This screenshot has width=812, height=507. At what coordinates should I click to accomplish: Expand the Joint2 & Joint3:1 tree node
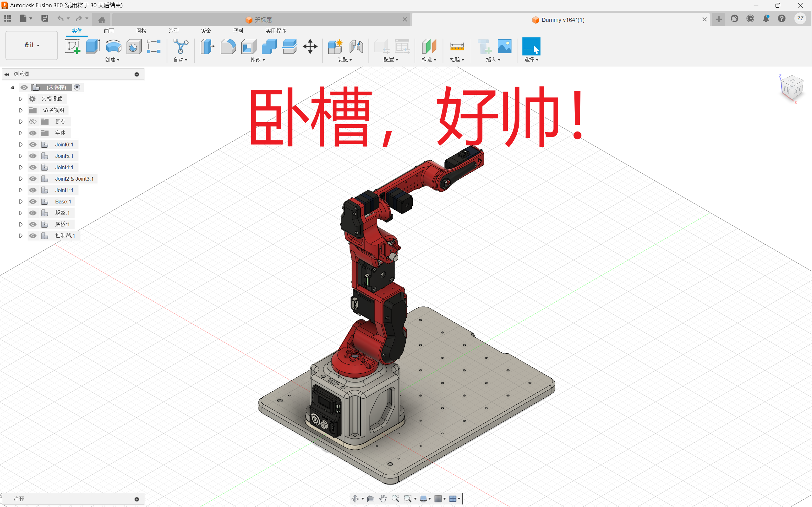point(21,179)
